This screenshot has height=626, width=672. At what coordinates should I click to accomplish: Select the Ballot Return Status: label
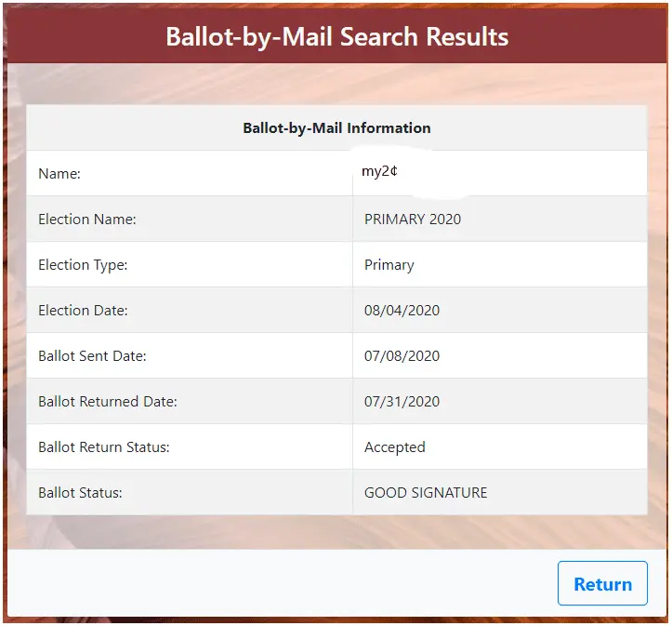(x=103, y=447)
